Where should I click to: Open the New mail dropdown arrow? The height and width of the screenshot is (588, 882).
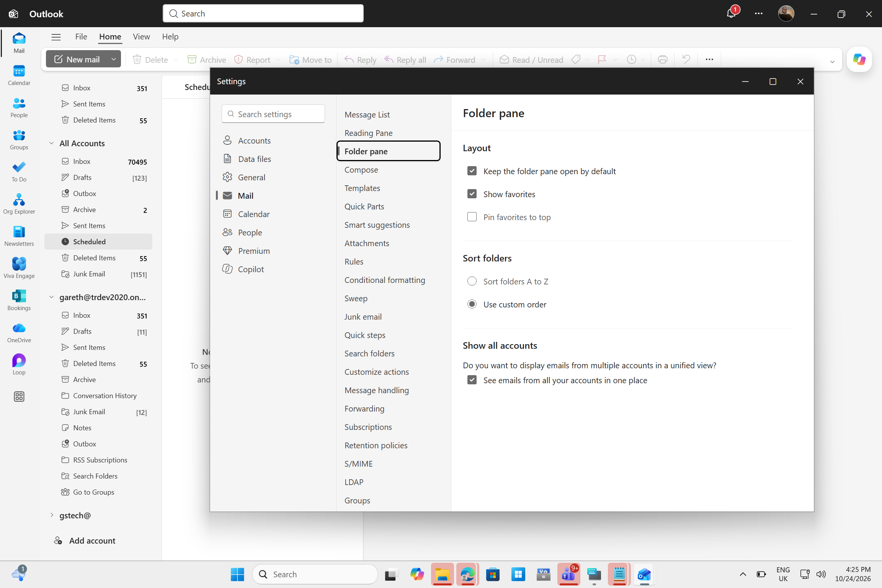114,59
